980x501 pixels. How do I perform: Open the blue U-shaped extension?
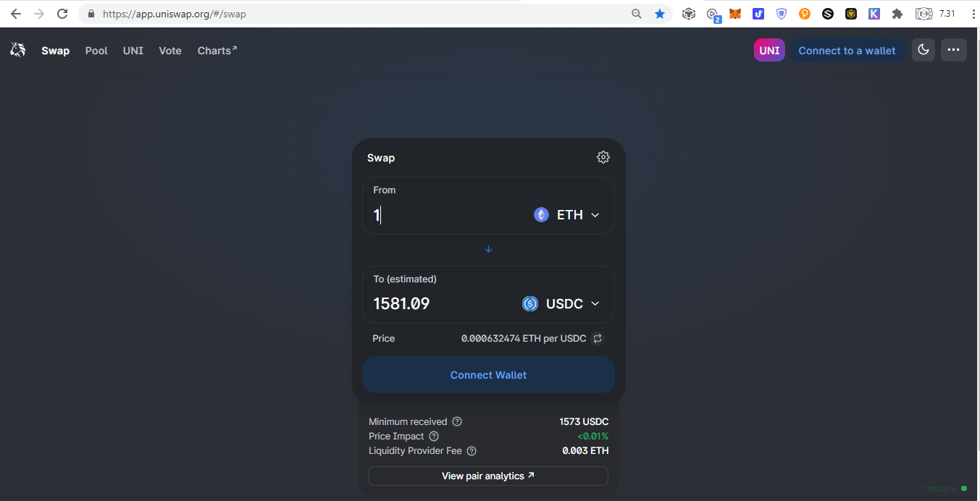point(758,14)
